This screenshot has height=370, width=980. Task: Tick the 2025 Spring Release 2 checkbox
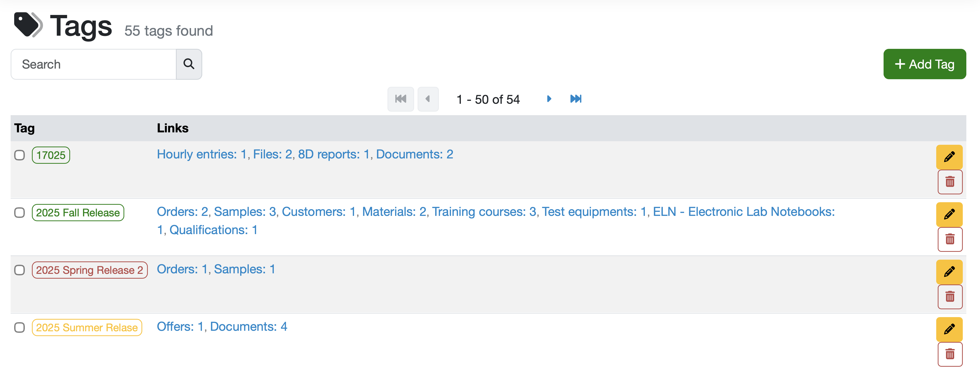19,270
